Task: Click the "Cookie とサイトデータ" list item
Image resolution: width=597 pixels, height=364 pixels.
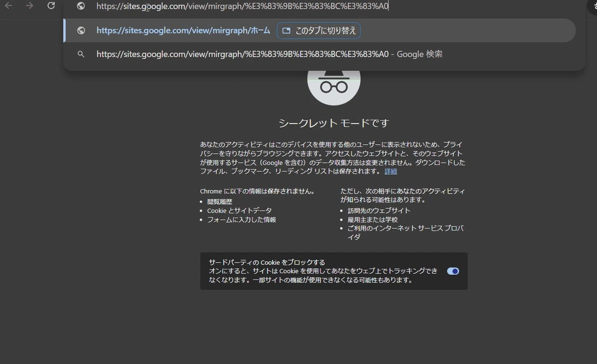Action: coord(239,211)
